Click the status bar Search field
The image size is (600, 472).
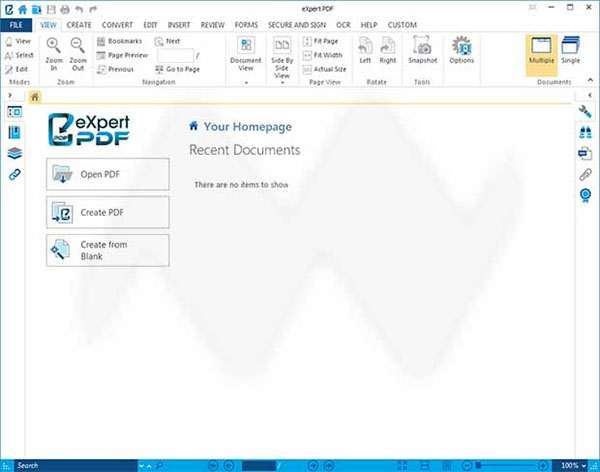[76, 465]
